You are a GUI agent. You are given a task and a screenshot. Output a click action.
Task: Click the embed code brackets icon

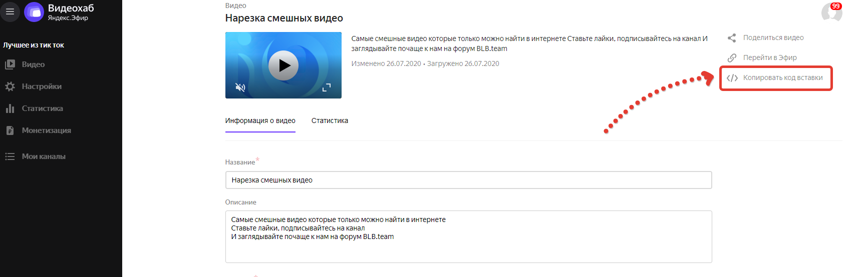point(732,78)
